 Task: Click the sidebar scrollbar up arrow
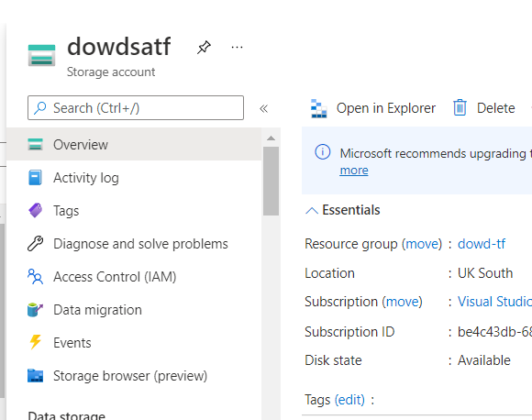pos(271,138)
